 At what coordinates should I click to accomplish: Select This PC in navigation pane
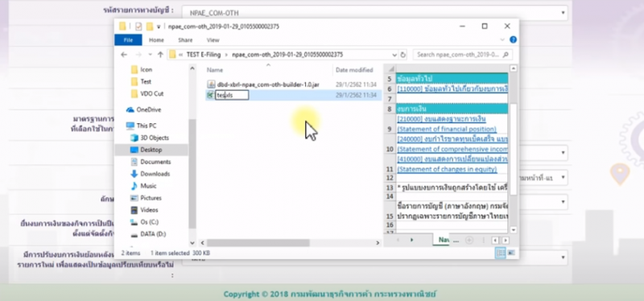[x=146, y=126]
